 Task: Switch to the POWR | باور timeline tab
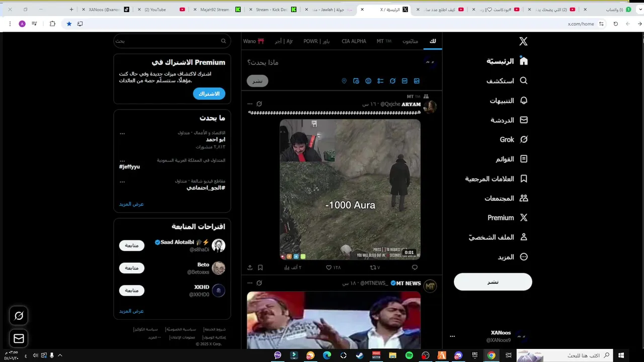(316, 41)
